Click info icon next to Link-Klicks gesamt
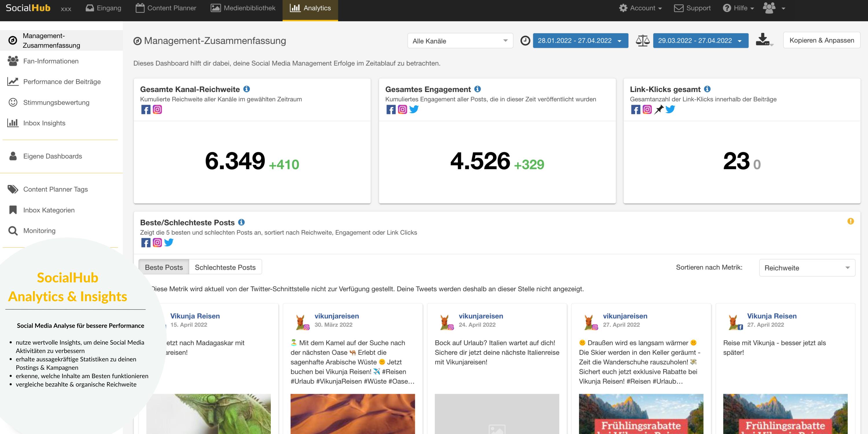The width and height of the screenshot is (868, 434). pos(707,89)
